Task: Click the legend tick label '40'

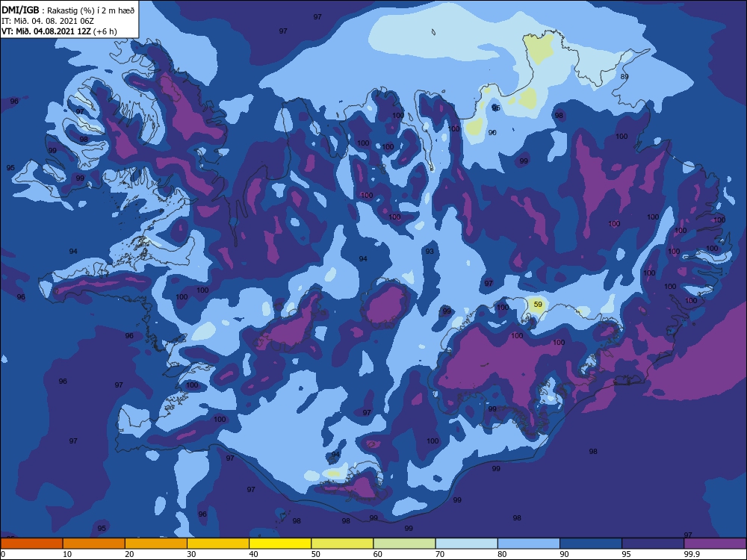Action: [x=253, y=554]
